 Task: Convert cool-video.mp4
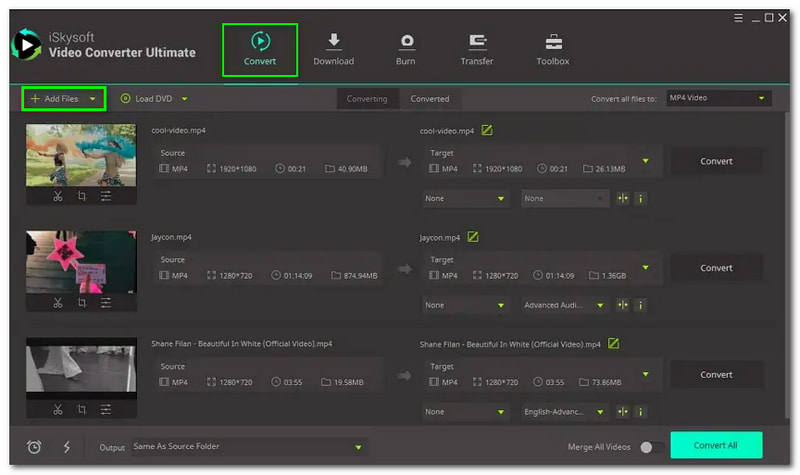pos(716,161)
